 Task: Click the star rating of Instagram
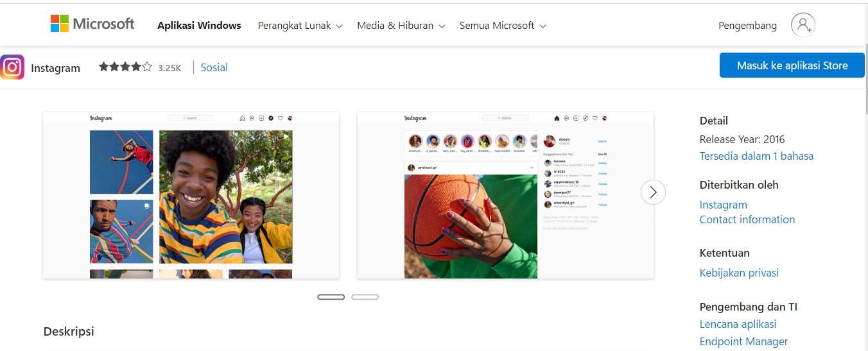tap(125, 67)
